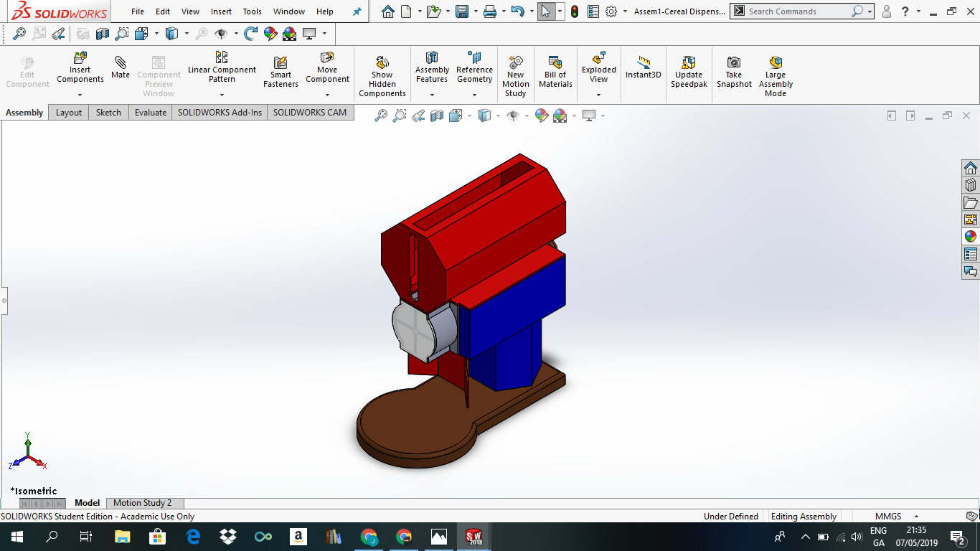This screenshot has width=980, height=551.
Task: Open the Tools menu
Action: (x=252, y=11)
